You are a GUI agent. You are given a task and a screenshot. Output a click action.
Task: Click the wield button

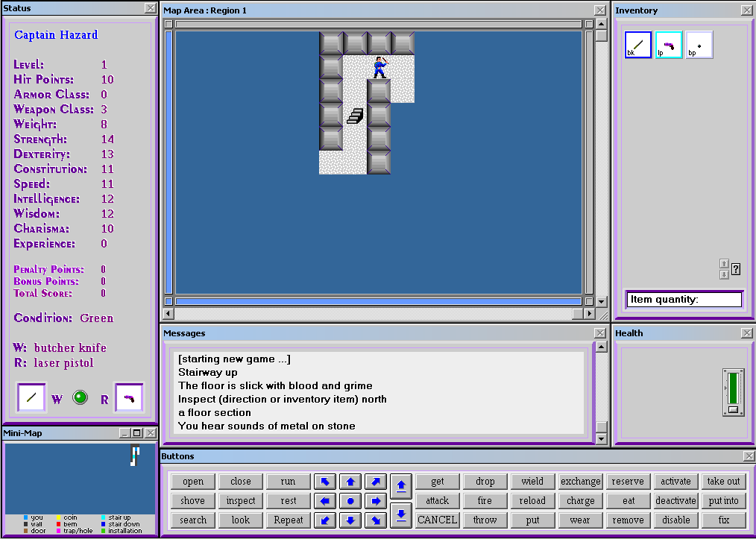coord(532,481)
